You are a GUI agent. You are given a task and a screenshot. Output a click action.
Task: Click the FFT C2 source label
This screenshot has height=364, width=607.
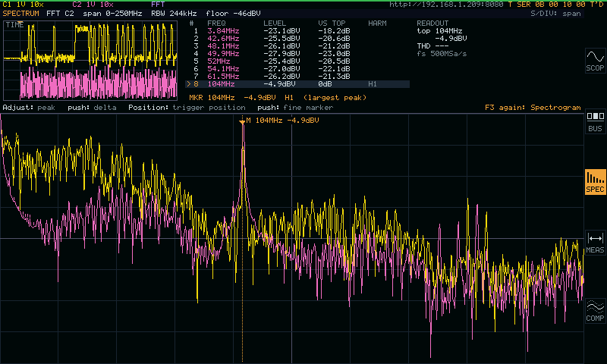pos(60,14)
